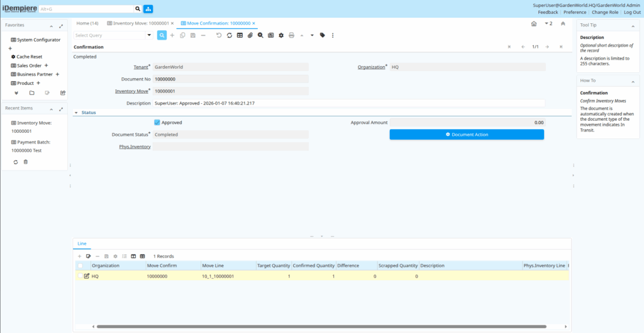Click the Alt+G global search field
This screenshot has width=644, height=333.
pyautogui.click(x=86, y=9)
